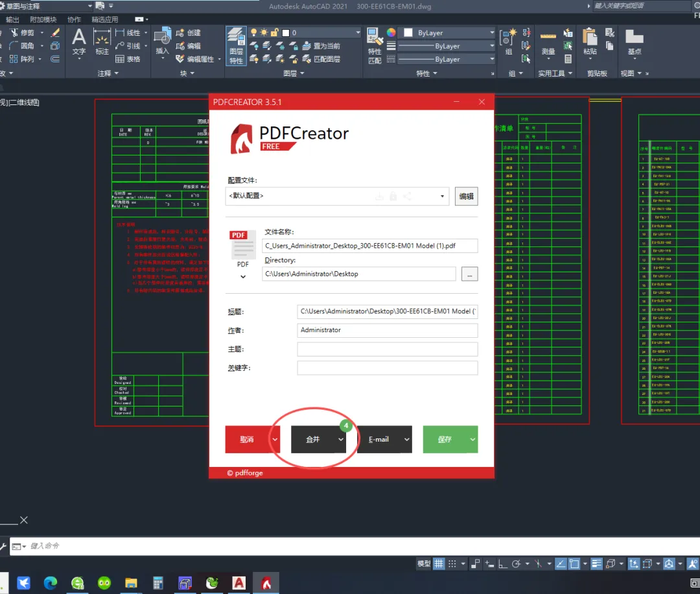Click the 编辑属性 edit attributes tool

(194, 59)
